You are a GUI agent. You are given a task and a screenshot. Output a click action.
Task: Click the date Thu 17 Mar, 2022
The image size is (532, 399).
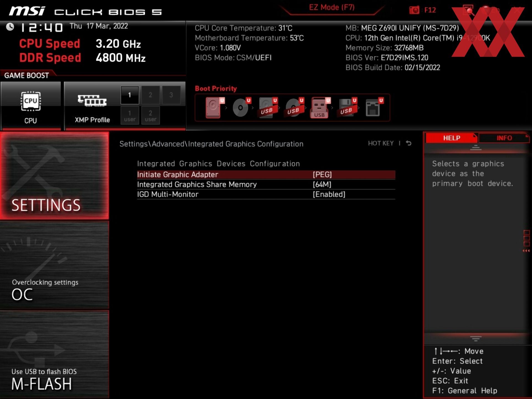tap(99, 26)
